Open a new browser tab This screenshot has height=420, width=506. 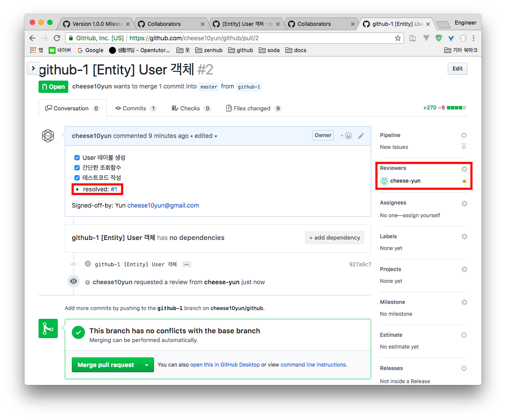click(443, 24)
